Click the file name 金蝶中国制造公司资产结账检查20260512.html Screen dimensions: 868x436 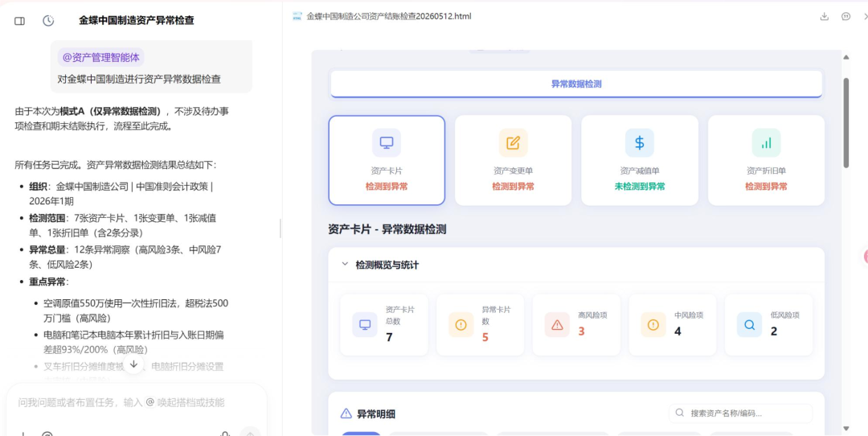click(389, 17)
